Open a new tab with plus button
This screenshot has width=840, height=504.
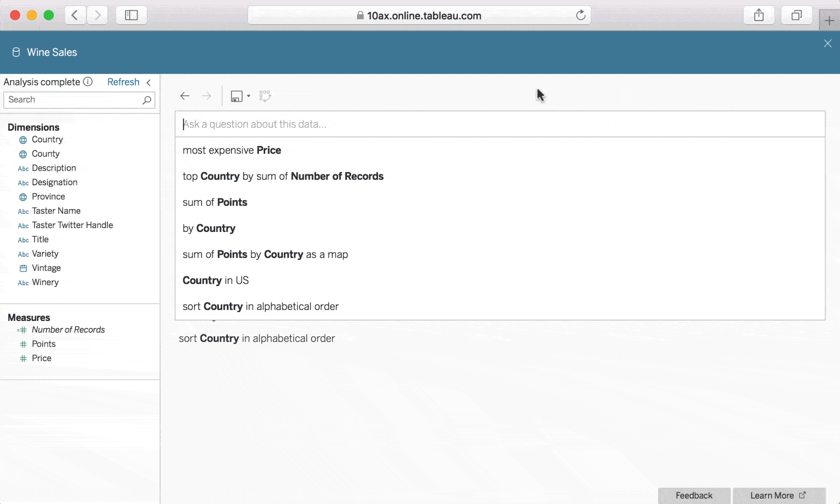829,21
